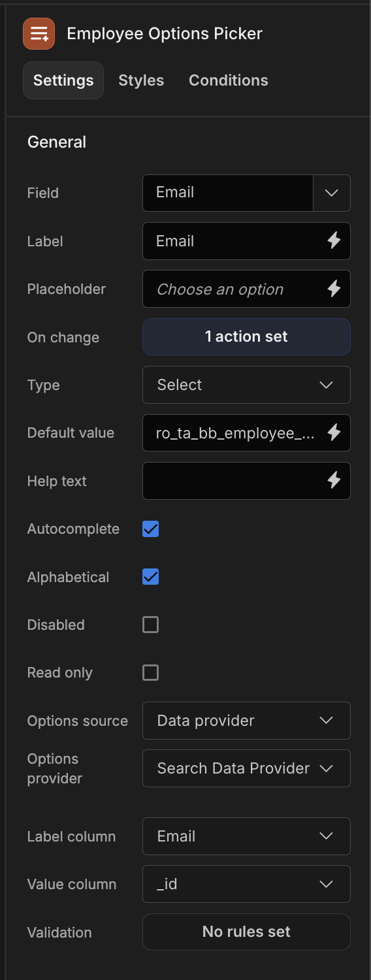Open the Value column _id dropdown
Screen dimensions: 371x980
(246, 884)
